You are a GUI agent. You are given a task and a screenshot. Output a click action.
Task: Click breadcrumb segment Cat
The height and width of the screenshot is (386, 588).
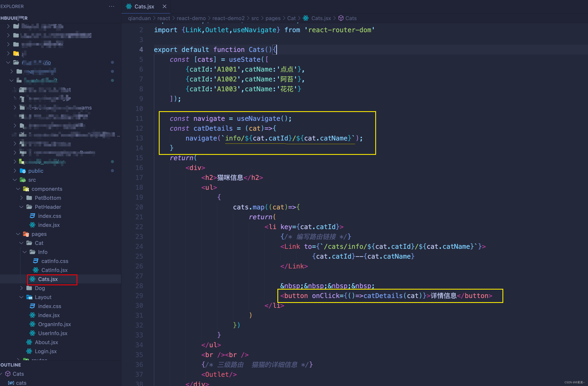click(x=291, y=18)
